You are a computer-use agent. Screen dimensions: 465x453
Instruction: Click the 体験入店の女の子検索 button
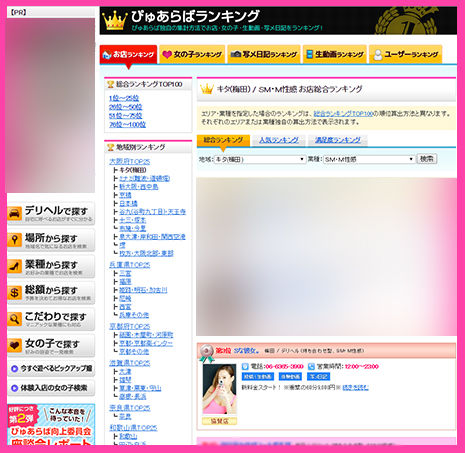[x=51, y=388]
